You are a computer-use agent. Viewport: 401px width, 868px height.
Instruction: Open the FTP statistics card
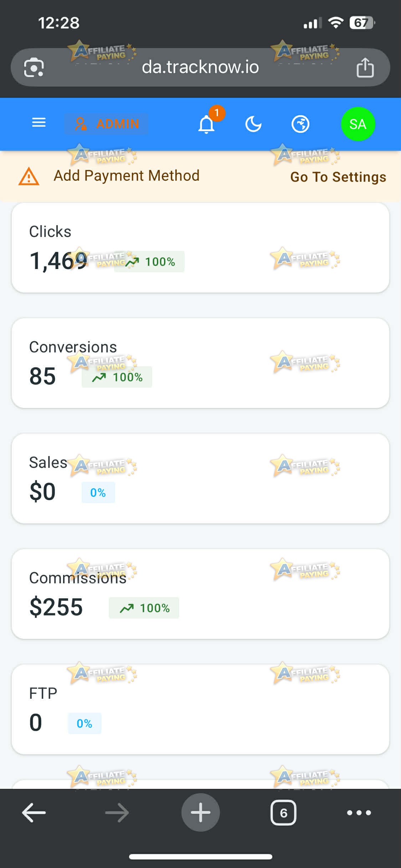pyautogui.click(x=200, y=709)
